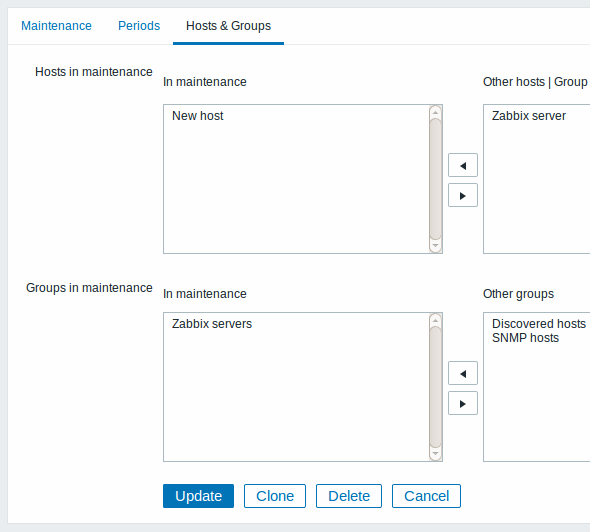Screen dimensions: 590x532
Task: Click down arrow of hosts list scrollbar
Action: [435, 246]
